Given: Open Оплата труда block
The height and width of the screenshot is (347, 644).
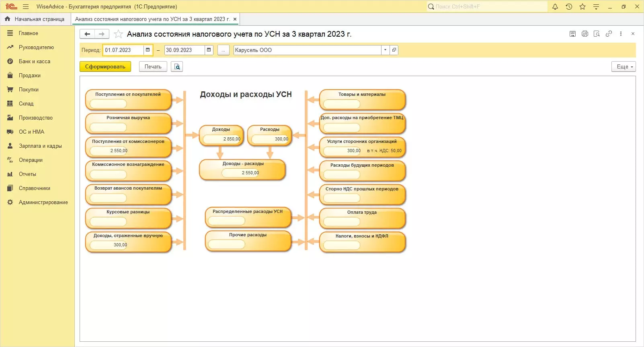Looking at the screenshot, I should pos(362,218).
